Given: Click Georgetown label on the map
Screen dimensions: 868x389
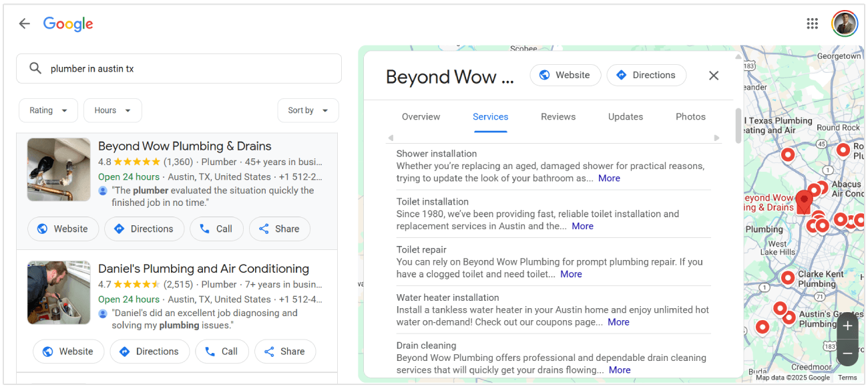Looking at the screenshot, I should pyautogui.click(x=839, y=56).
